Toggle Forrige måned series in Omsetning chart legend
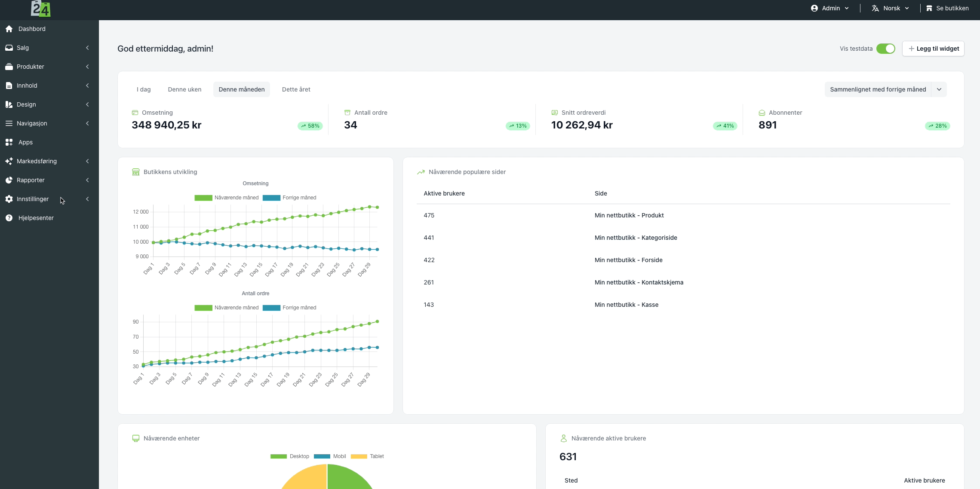980x489 pixels. click(x=289, y=198)
